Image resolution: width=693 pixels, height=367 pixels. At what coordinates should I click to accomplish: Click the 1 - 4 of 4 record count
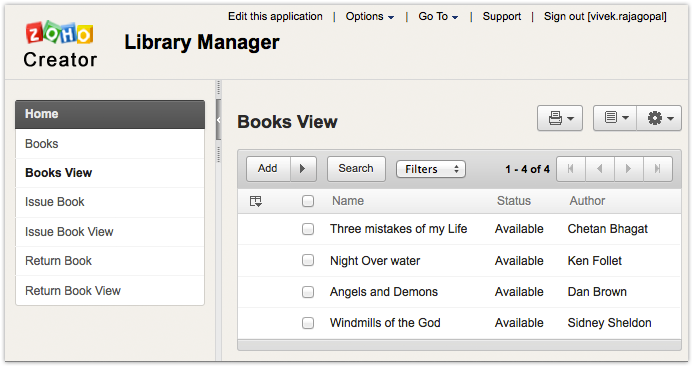pos(527,169)
